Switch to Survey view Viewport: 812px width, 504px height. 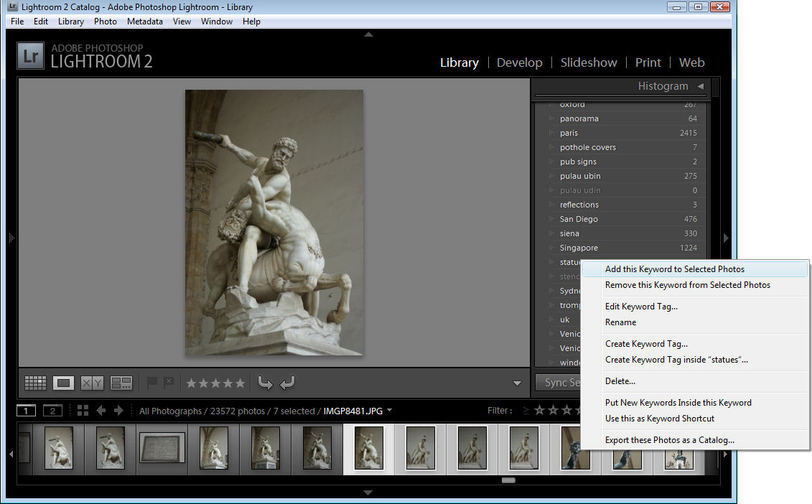pos(121,383)
